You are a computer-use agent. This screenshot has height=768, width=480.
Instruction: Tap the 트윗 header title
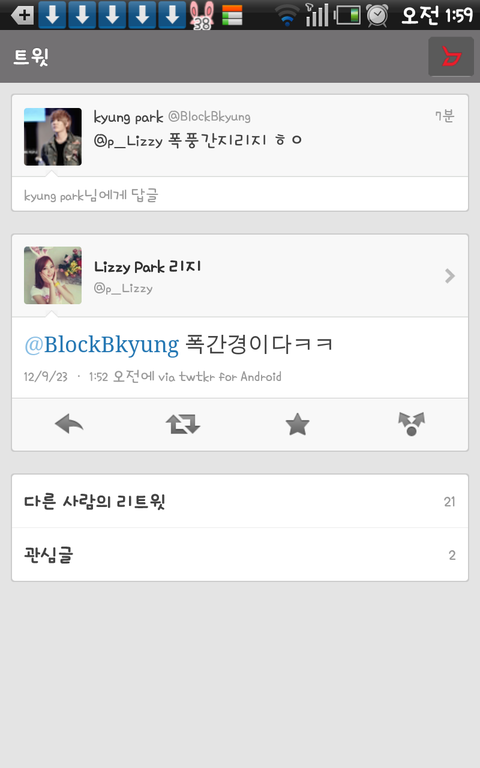[x=31, y=57]
